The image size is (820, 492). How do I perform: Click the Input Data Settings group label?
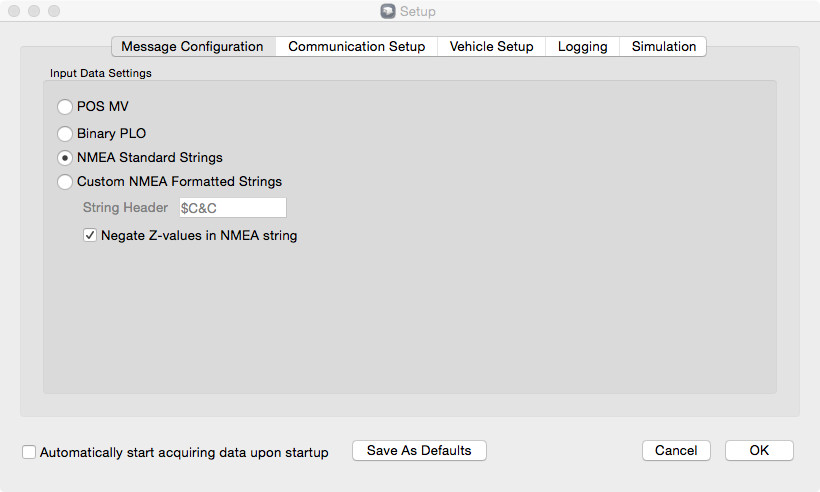pyautogui.click(x=101, y=73)
